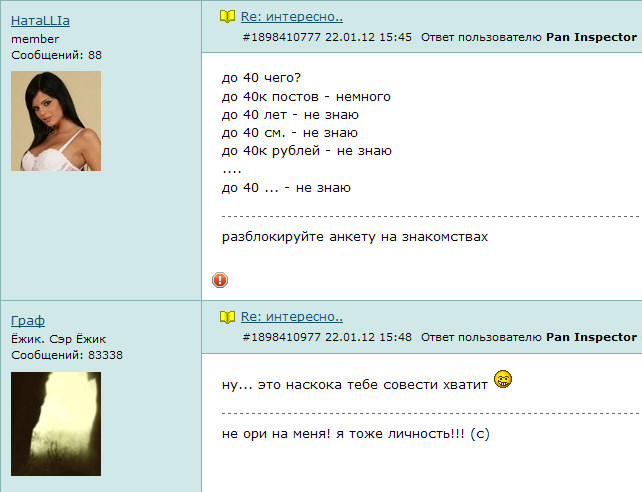
Task: Click the red report alert icon
Action: [x=220, y=280]
